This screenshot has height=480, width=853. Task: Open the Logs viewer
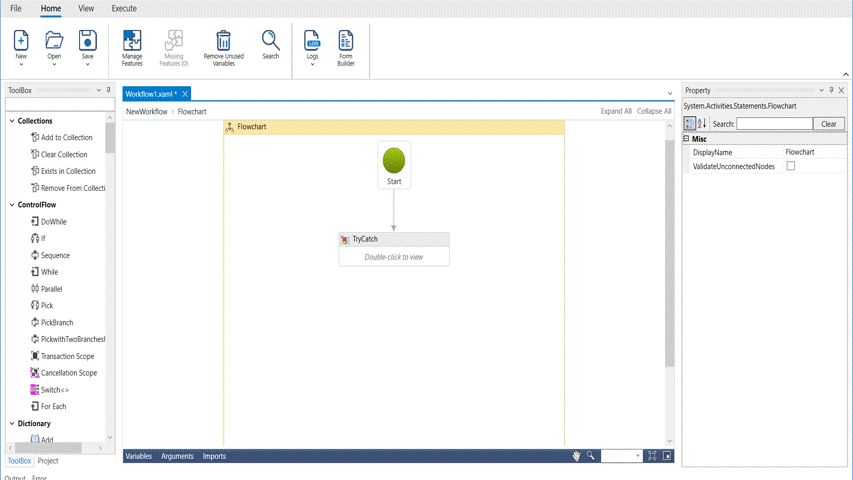(x=313, y=41)
